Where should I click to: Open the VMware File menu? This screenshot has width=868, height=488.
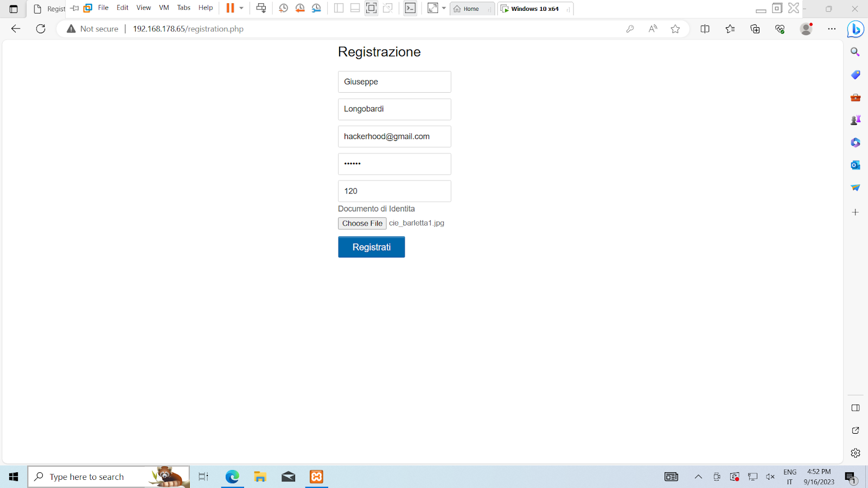103,8
